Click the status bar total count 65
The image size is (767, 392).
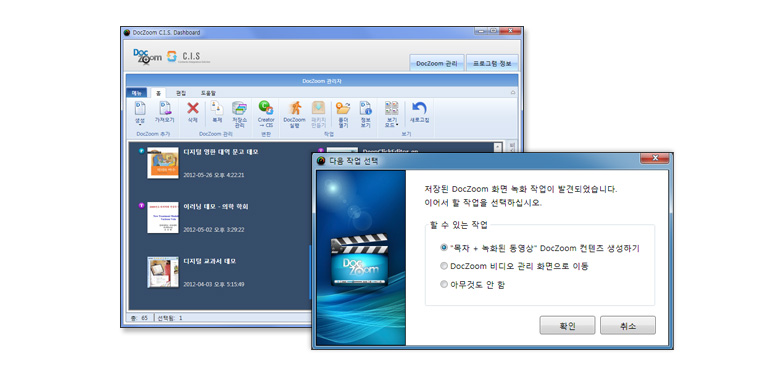139,318
